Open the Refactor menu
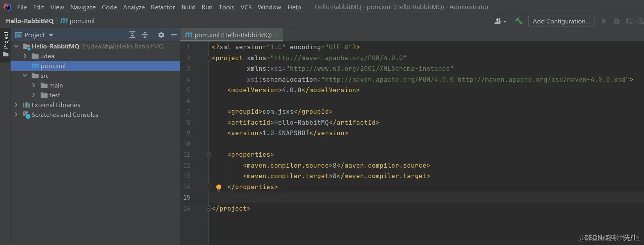The width and height of the screenshot is (644, 245). coord(162,7)
